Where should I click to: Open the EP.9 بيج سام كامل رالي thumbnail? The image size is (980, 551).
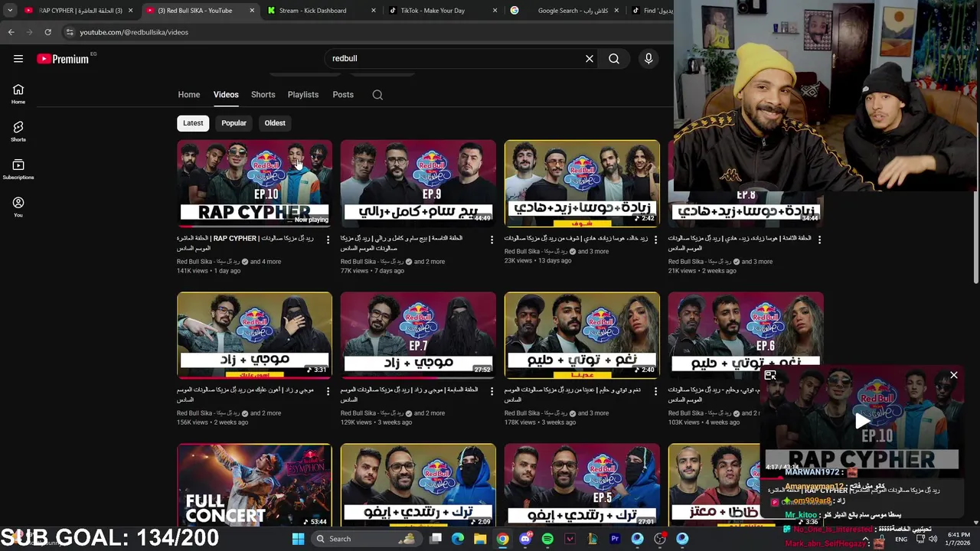click(418, 184)
